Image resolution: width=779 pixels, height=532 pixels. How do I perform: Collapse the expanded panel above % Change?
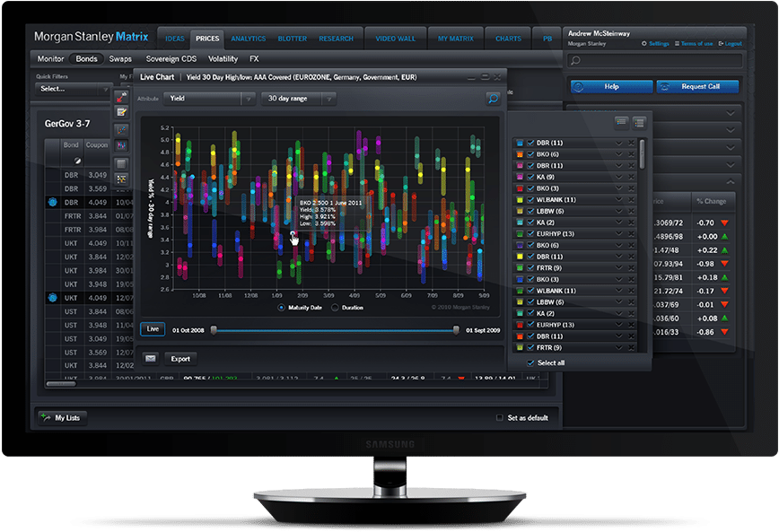[731, 182]
